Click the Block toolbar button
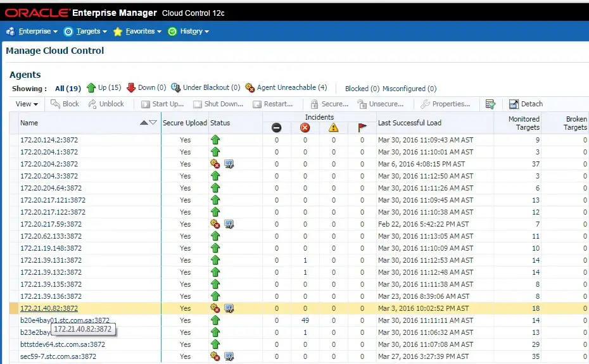This screenshot has height=364, width=589. (x=65, y=104)
